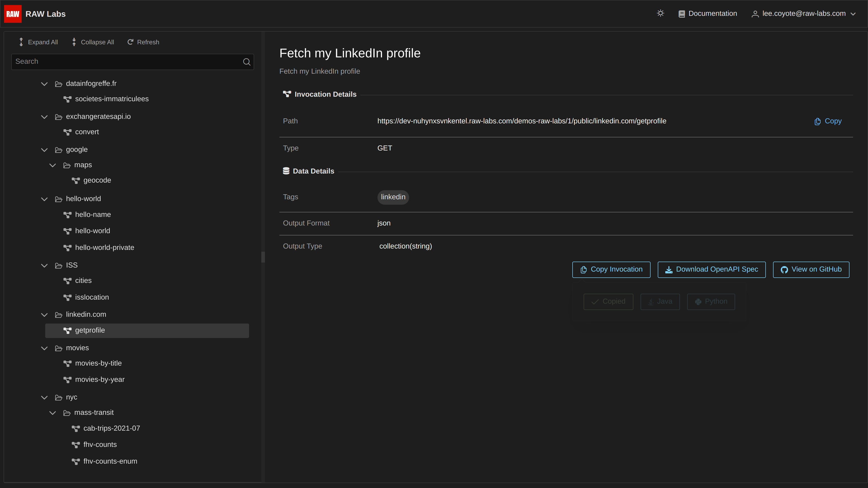Click the convert endpoint icon
This screenshot has width=868, height=488.
[67, 132]
